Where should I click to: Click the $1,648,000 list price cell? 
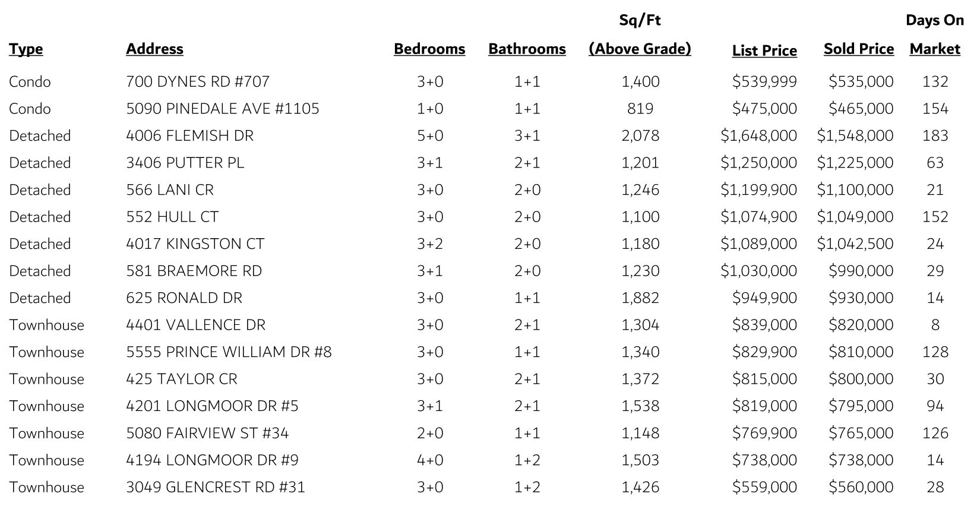click(758, 135)
